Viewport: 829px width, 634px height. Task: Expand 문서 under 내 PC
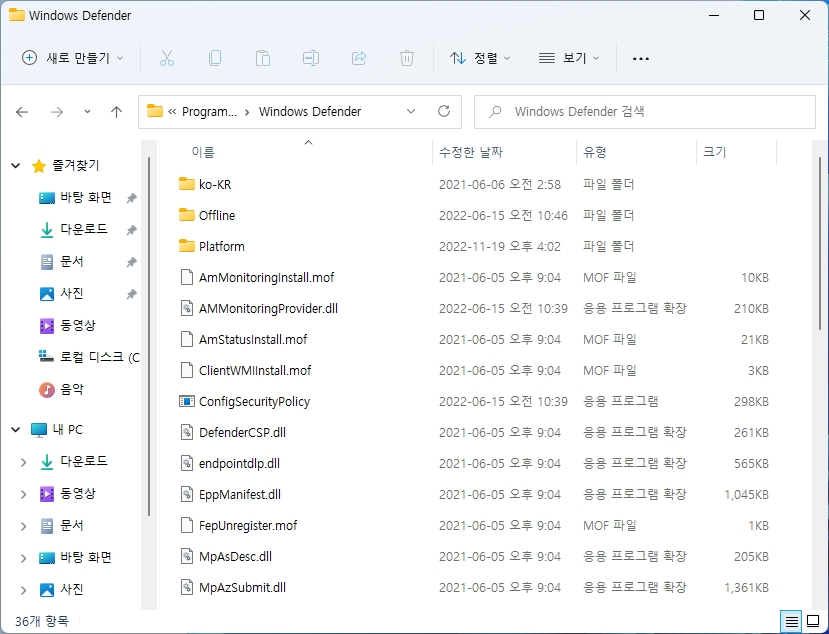click(x=23, y=526)
